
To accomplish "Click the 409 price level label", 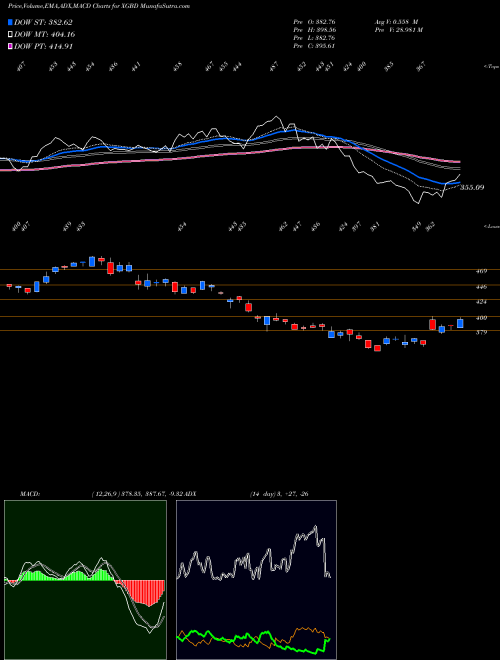I will 482,318.
